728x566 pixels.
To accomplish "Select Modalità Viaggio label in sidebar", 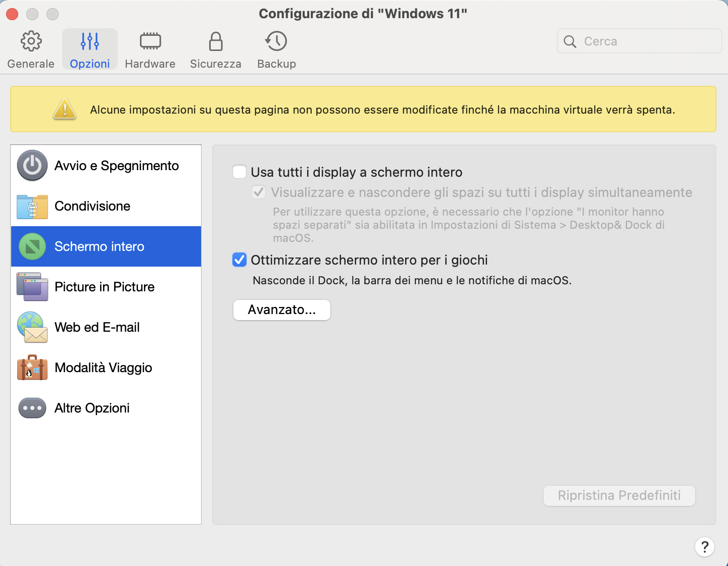I will tap(103, 368).
